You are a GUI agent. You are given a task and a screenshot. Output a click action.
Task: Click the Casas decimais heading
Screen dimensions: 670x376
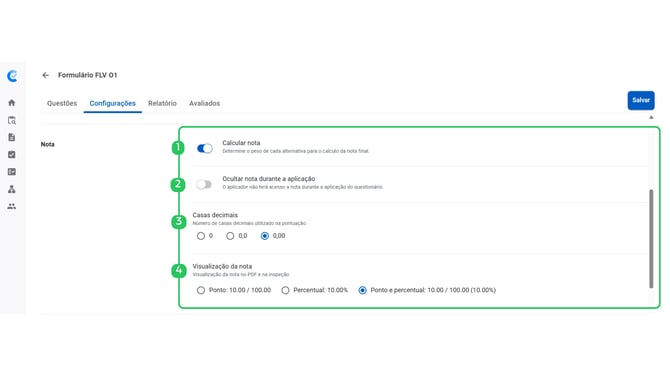215,215
